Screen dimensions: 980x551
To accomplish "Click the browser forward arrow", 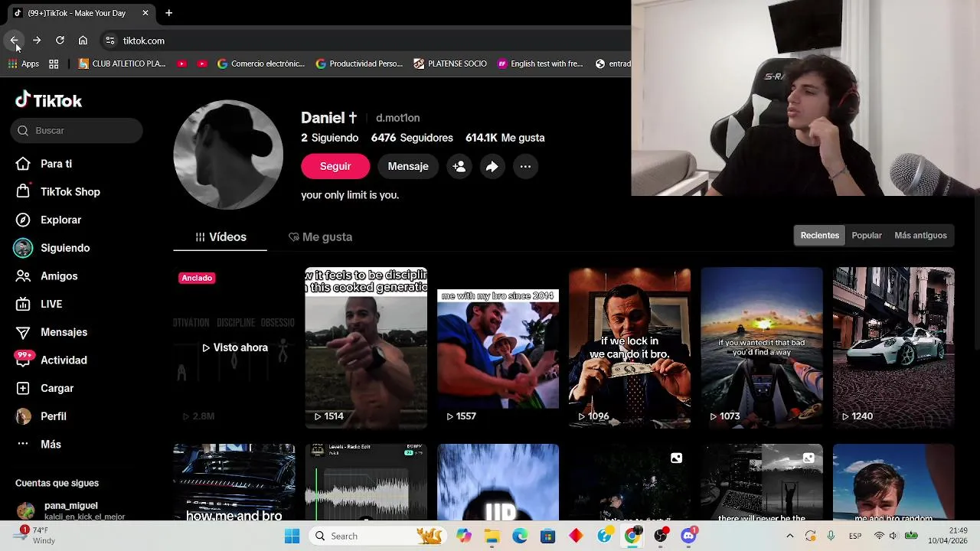I will (37, 41).
